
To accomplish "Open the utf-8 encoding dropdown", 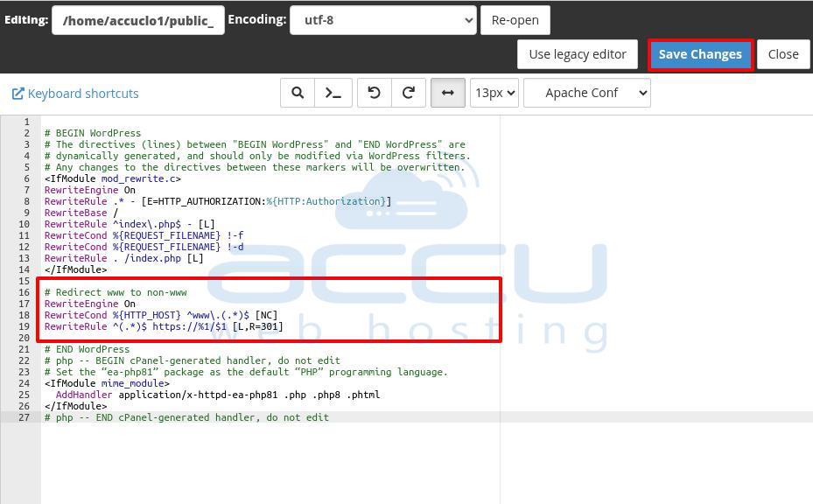I will click(383, 20).
